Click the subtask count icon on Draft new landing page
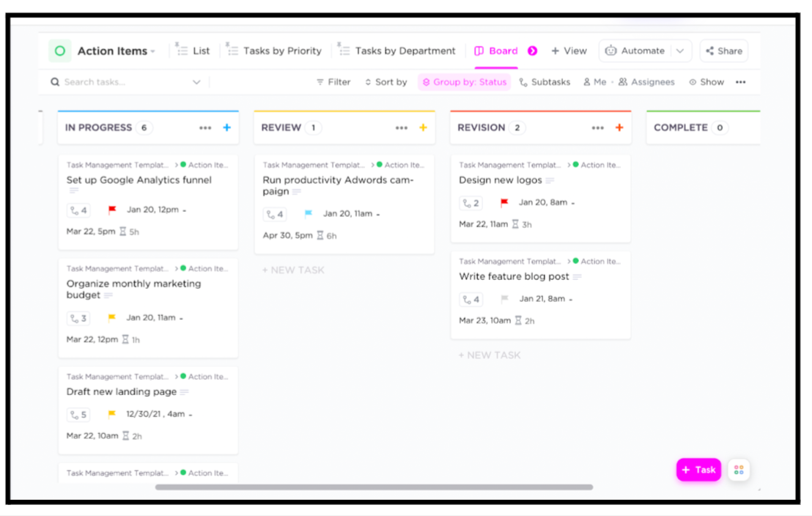This screenshot has height=516, width=812. 78,414
